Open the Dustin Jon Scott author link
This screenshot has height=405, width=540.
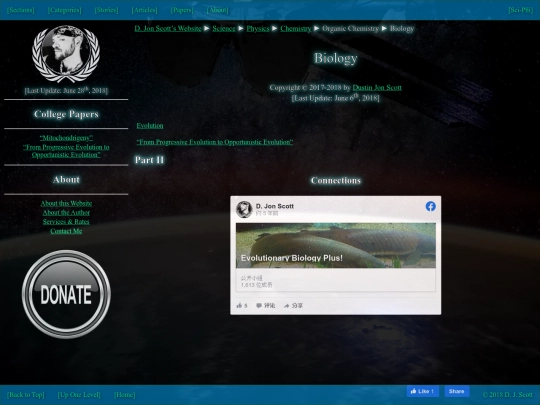coord(377,87)
